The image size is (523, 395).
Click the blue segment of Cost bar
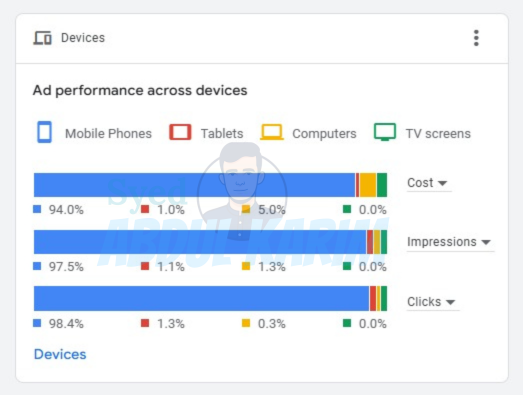click(x=194, y=185)
